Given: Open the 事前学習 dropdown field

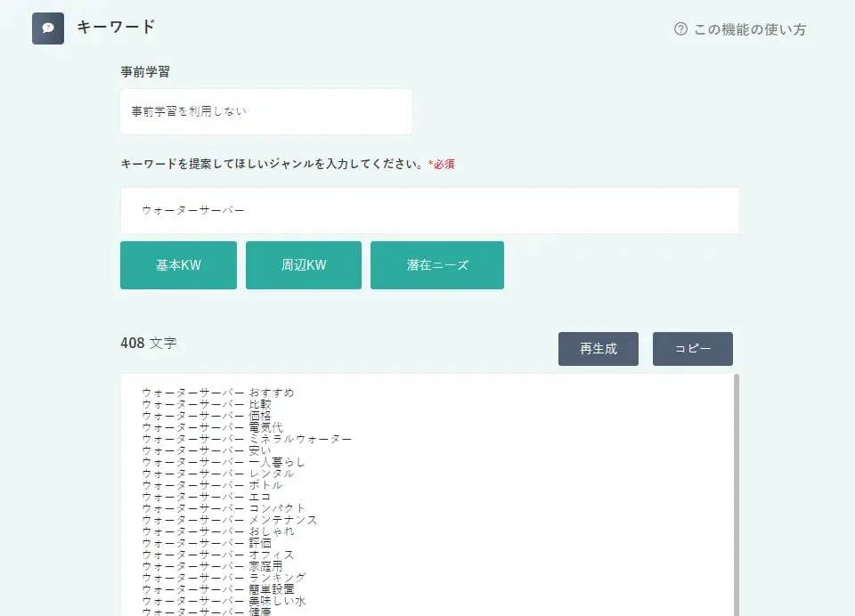Looking at the screenshot, I should tap(266, 112).
